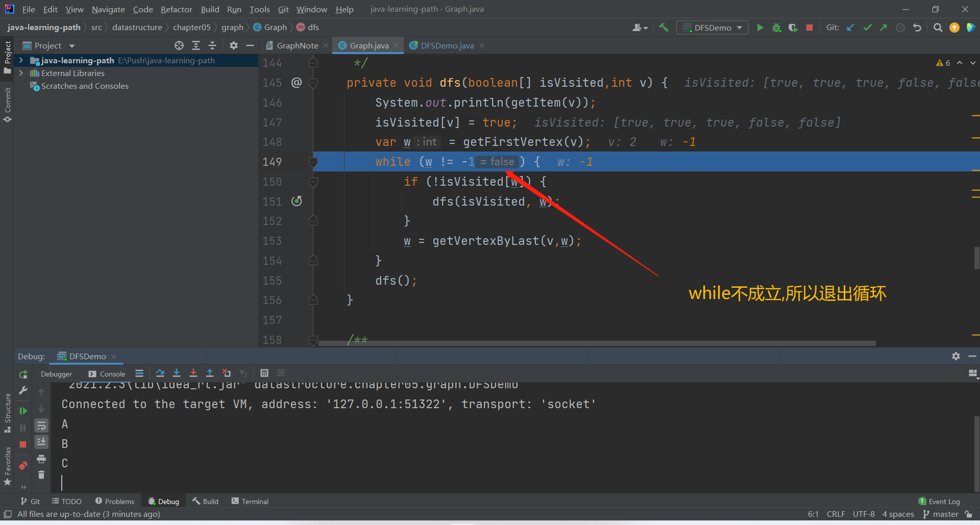Open the Terminal tool window
Screen dimensions: 980x525
pyautogui.click(x=250, y=502)
